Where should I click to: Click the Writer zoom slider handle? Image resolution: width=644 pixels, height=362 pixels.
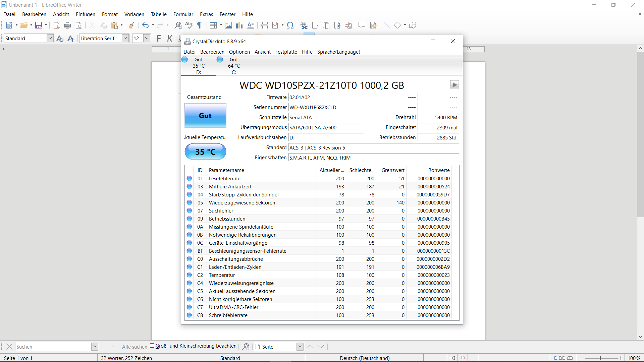coord(600,358)
